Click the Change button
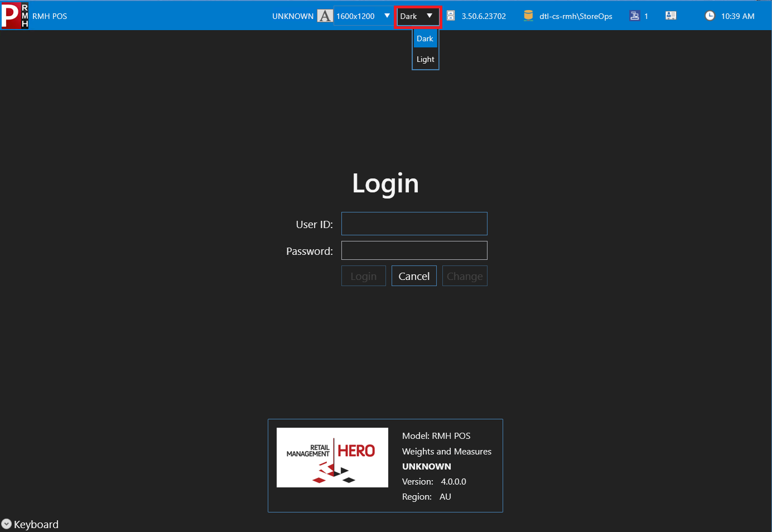The height and width of the screenshot is (532, 772). tap(465, 276)
